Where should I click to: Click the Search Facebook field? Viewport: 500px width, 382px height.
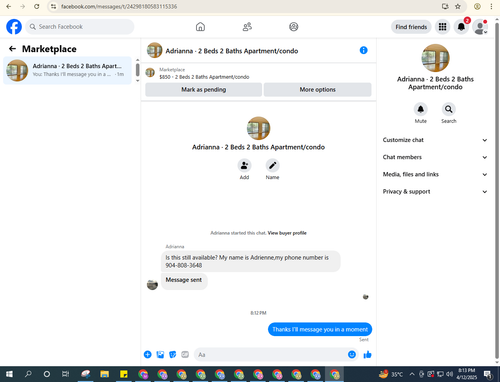click(80, 27)
